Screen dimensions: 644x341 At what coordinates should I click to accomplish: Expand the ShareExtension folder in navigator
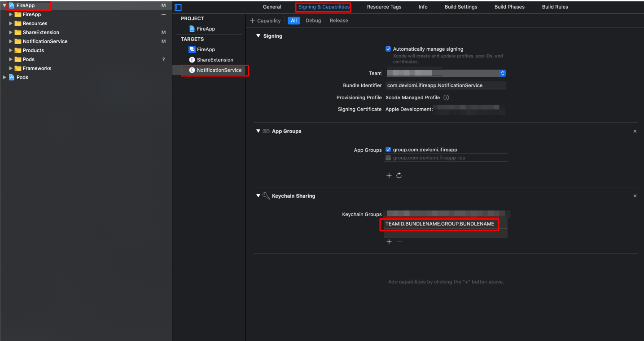click(11, 32)
